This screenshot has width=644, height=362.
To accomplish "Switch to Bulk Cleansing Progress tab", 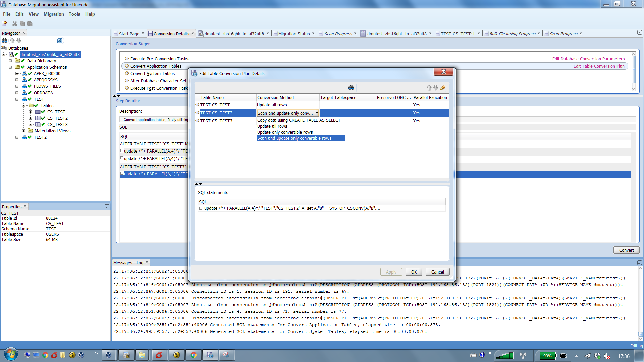I will click(x=512, y=34).
